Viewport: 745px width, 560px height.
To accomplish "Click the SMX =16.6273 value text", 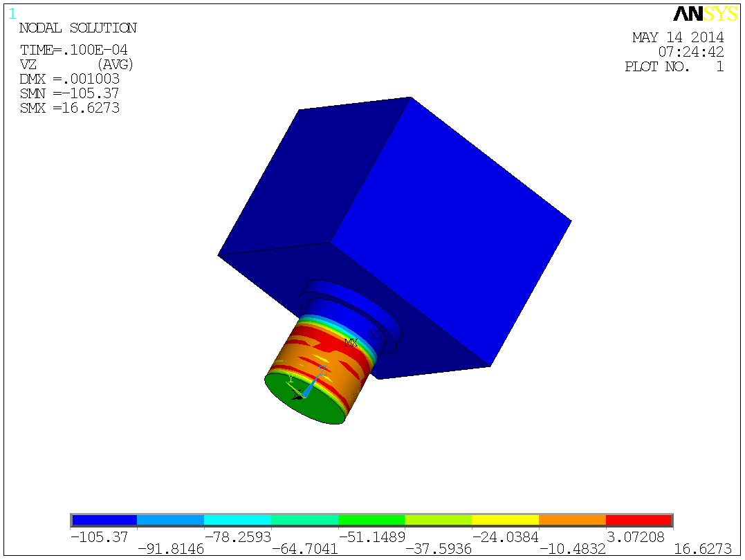I will click(x=69, y=108).
